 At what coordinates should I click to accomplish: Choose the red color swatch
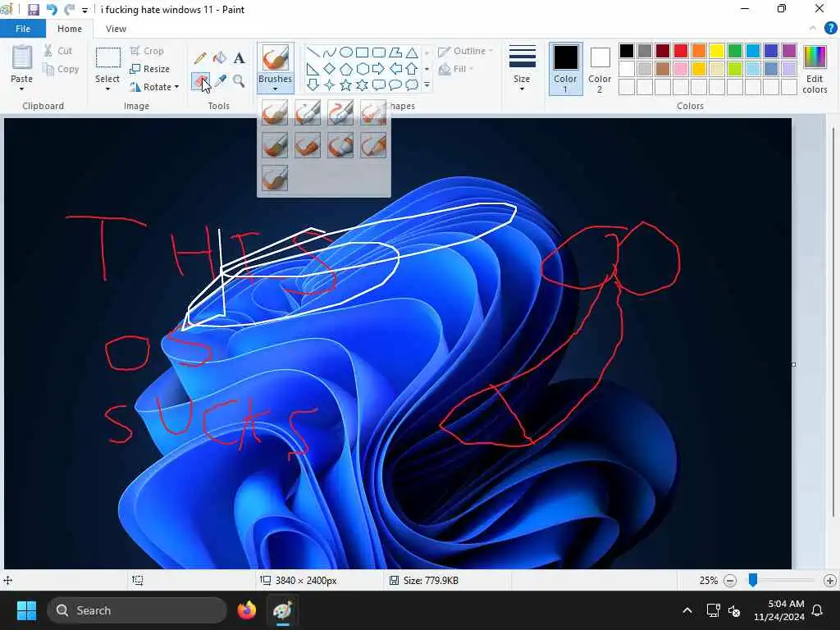point(681,51)
